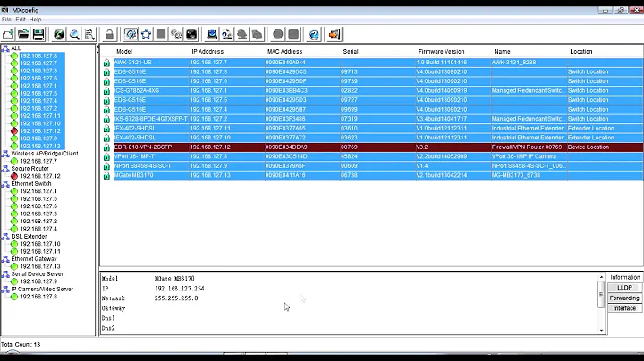Click lock icon on AWK-3121-US row
The height and width of the screenshot is (361, 644).
[x=106, y=63]
